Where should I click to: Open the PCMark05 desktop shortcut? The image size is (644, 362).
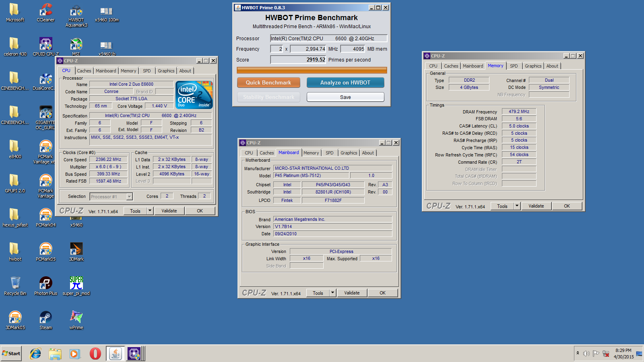[45, 252]
